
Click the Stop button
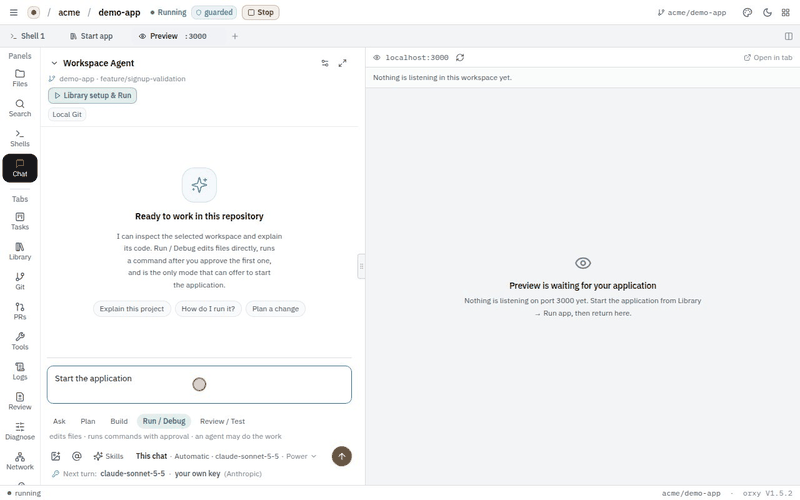pos(260,12)
